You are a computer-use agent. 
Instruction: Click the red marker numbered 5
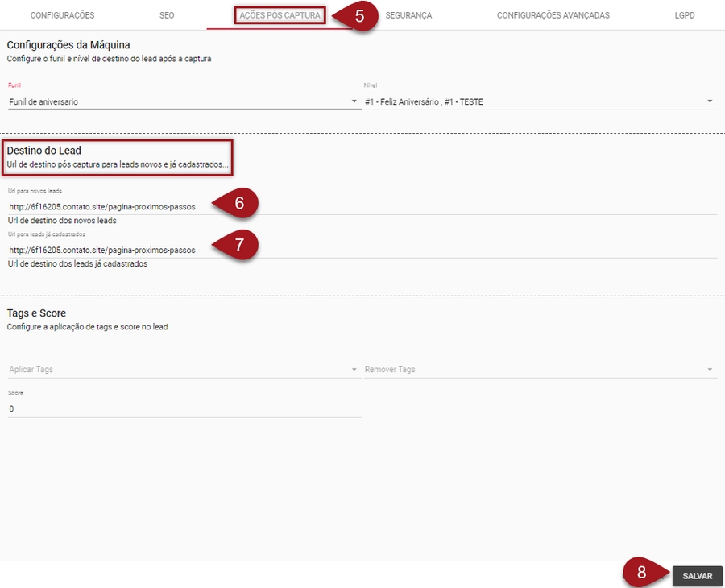[x=360, y=16]
